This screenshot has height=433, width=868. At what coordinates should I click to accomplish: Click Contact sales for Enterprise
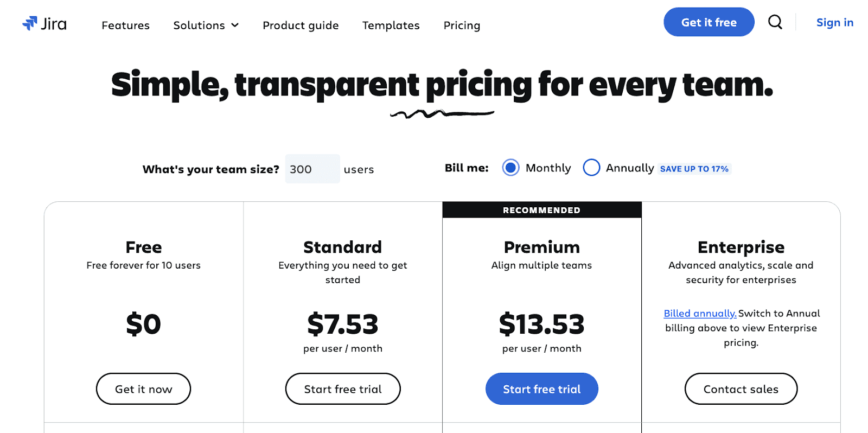pos(741,389)
